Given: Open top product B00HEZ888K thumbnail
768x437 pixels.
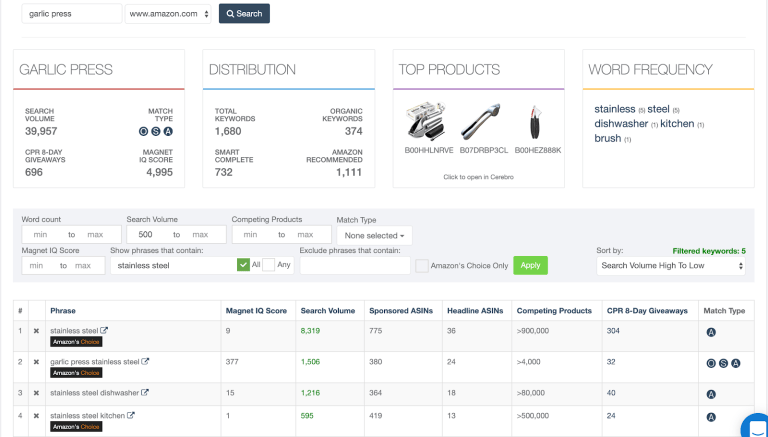Looking at the screenshot, I should point(536,121).
